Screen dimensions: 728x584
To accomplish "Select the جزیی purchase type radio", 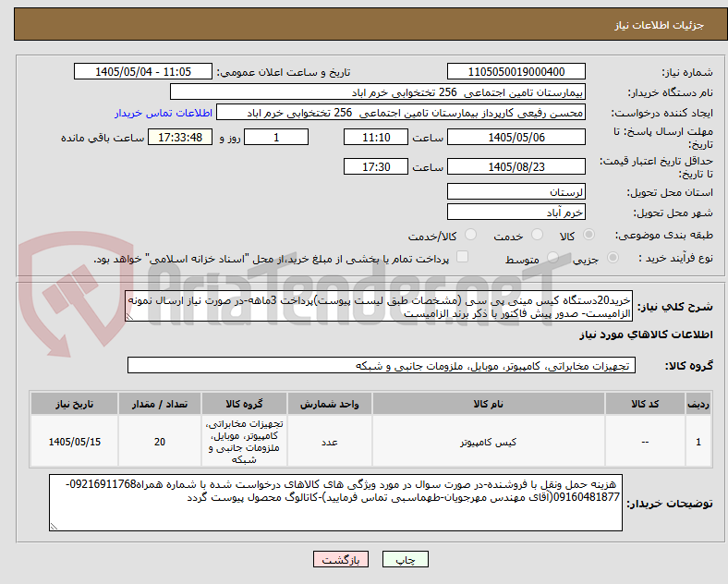I will point(613,258).
